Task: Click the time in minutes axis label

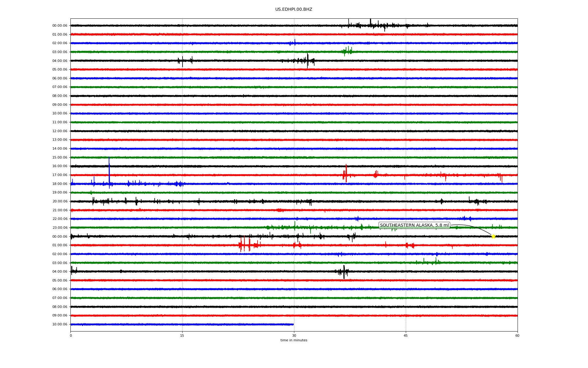Action: pyautogui.click(x=294, y=340)
